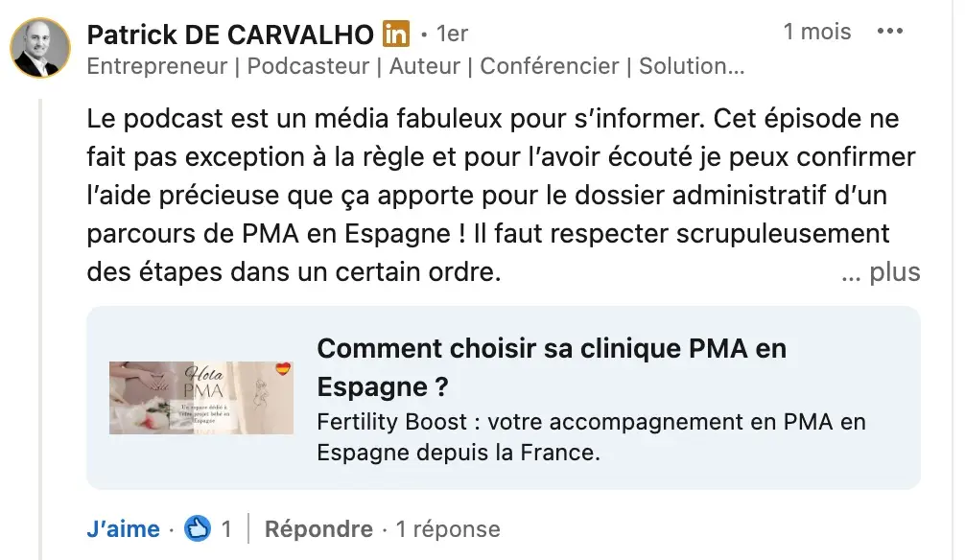Like the comment with J'aime
This screenshot has width=965, height=560.
tap(123, 528)
